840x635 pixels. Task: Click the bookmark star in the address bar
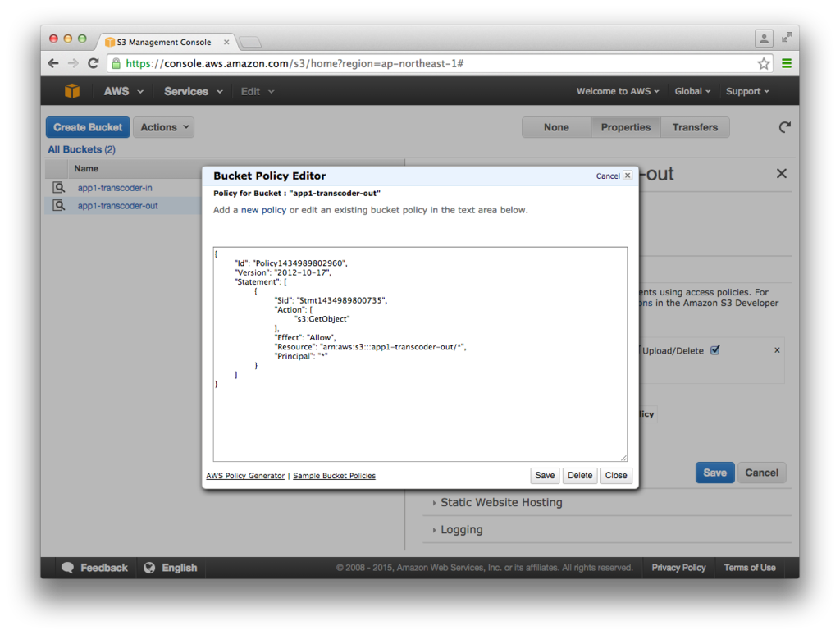click(764, 62)
